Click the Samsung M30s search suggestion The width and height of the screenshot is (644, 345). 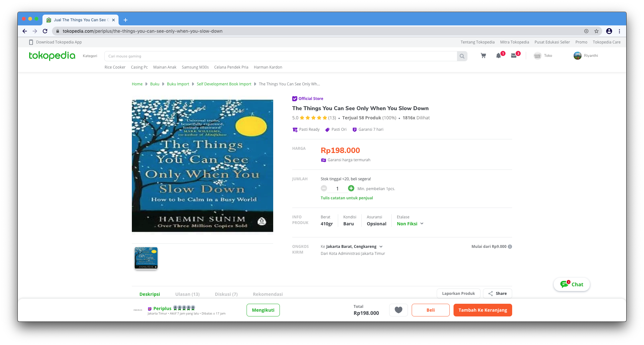[x=195, y=67]
